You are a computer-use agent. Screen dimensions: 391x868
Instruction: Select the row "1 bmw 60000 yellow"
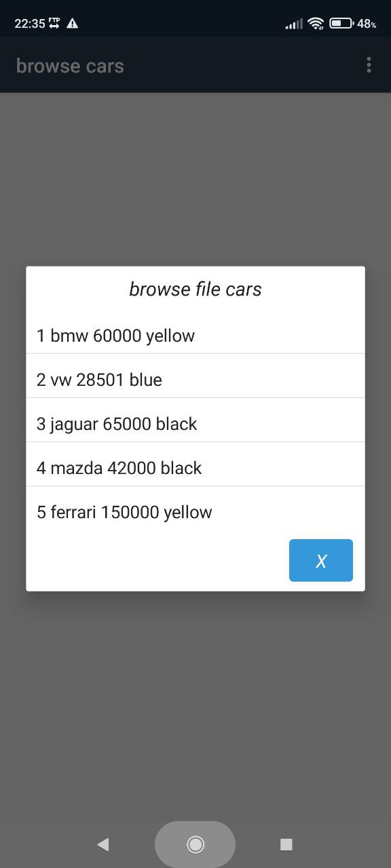coord(195,336)
